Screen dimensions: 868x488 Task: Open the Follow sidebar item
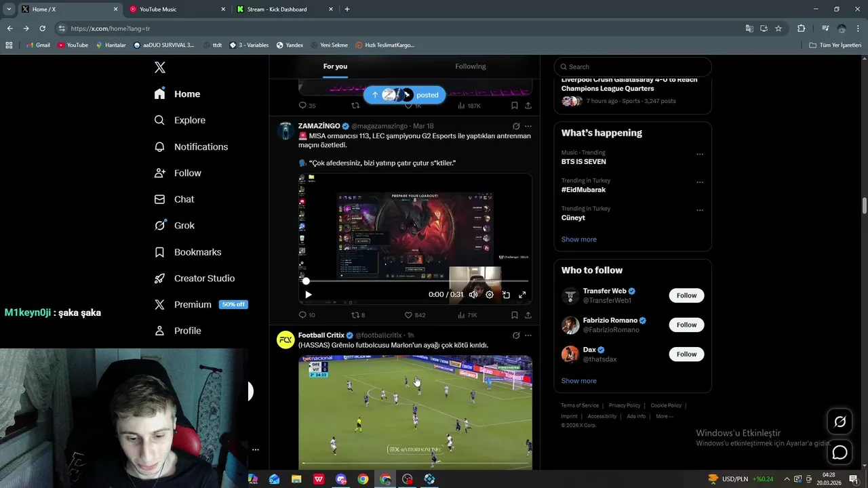178,173
